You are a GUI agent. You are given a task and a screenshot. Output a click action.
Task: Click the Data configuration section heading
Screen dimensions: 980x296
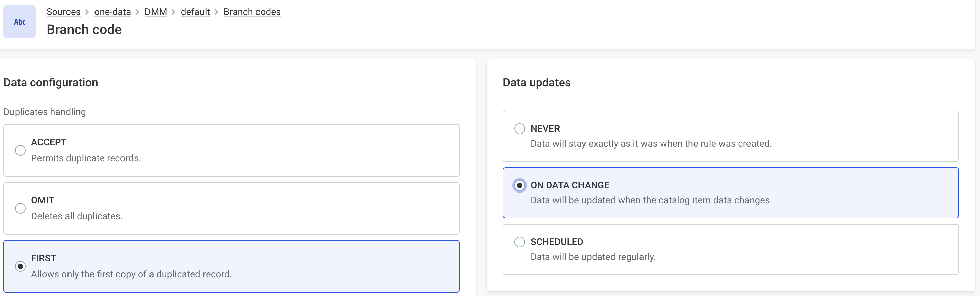coord(51,82)
